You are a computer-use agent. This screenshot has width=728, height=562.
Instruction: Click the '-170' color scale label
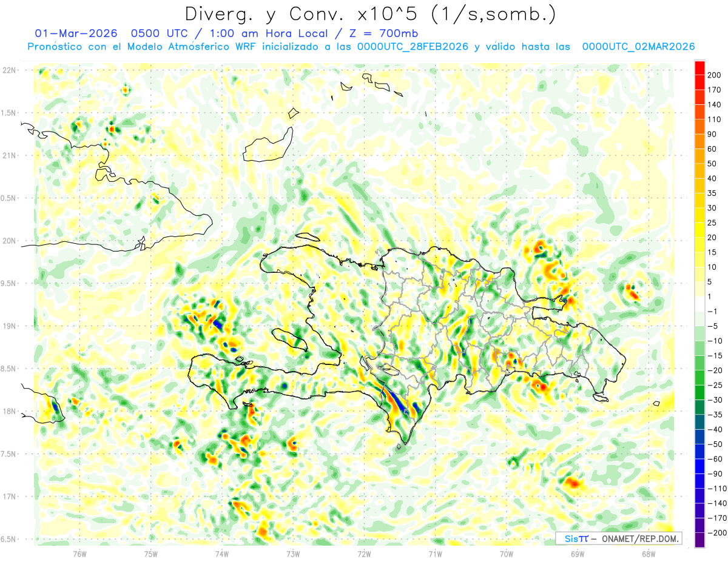[x=717, y=518]
